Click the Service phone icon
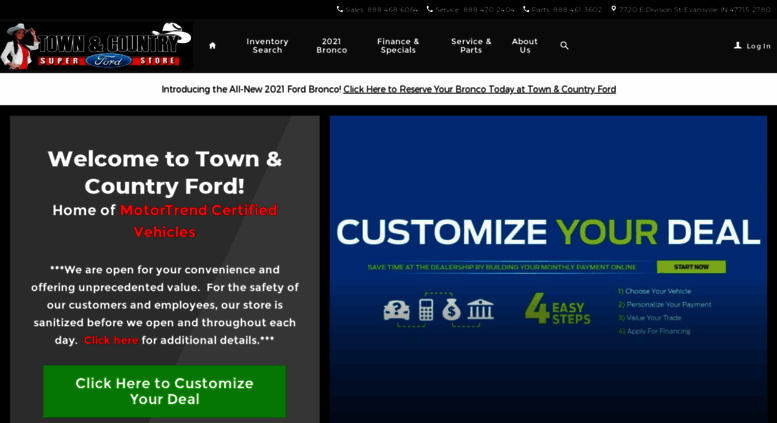The image size is (777, 423). (430, 9)
